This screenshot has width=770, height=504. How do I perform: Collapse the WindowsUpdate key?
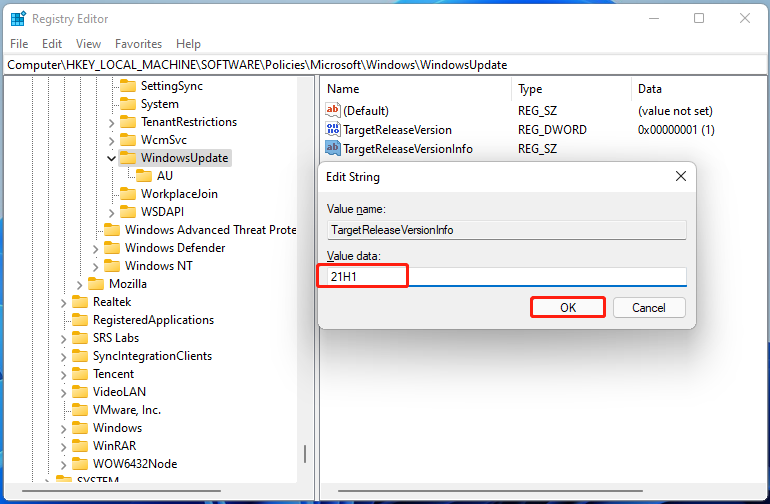[111, 158]
